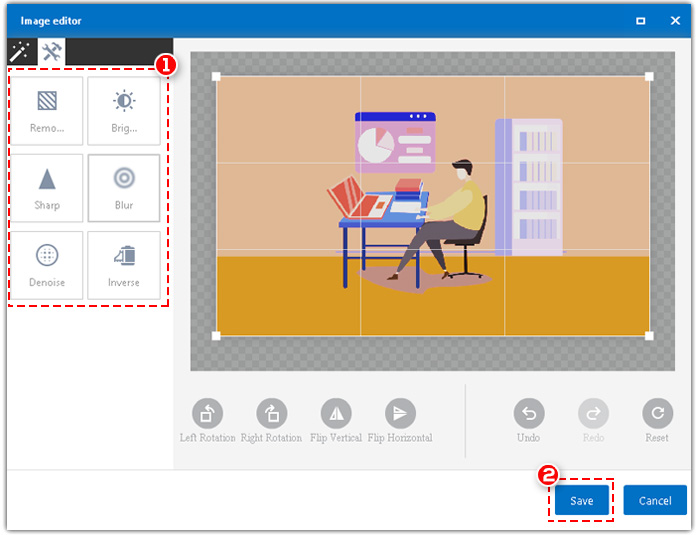Close the Image editor dialog
700x535 pixels.
675,21
